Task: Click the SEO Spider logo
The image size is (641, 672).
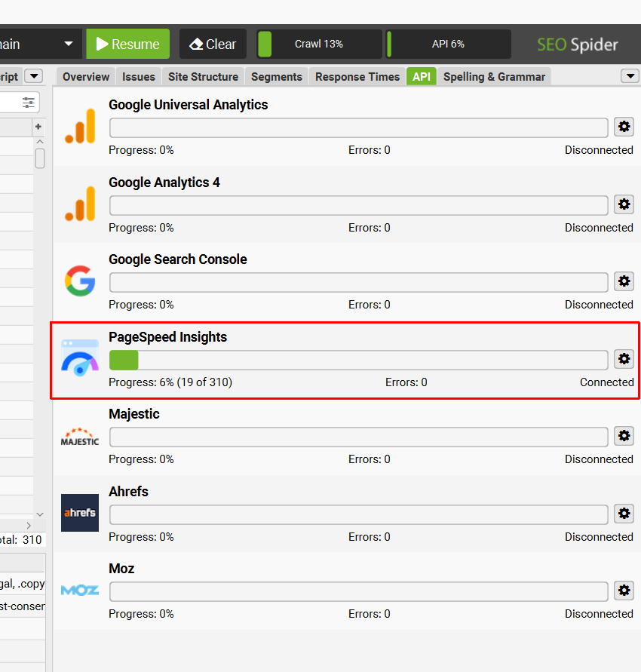Action: pos(578,44)
